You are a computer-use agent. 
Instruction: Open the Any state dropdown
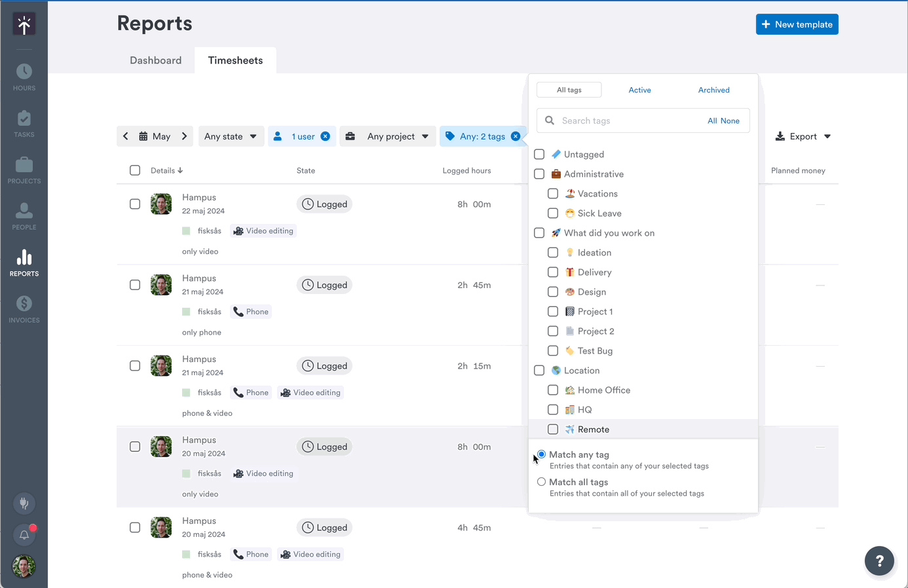[231, 136]
